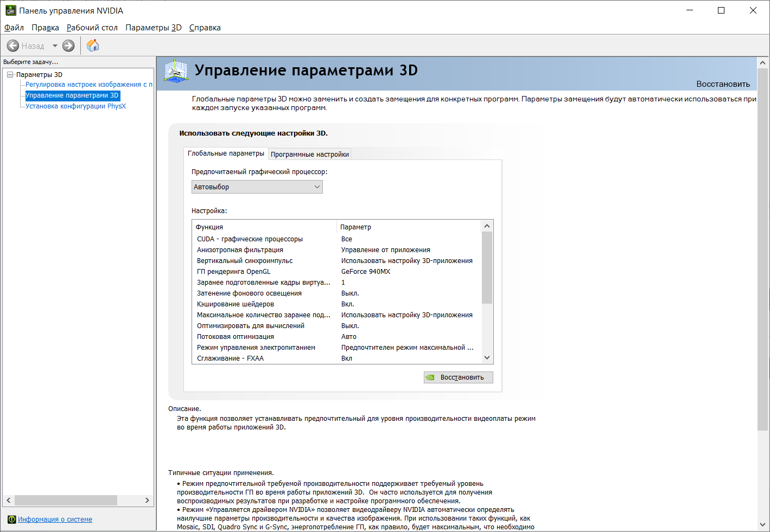Click the Home icon in the toolbar
Screen dimensions: 770x532
pos(93,46)
